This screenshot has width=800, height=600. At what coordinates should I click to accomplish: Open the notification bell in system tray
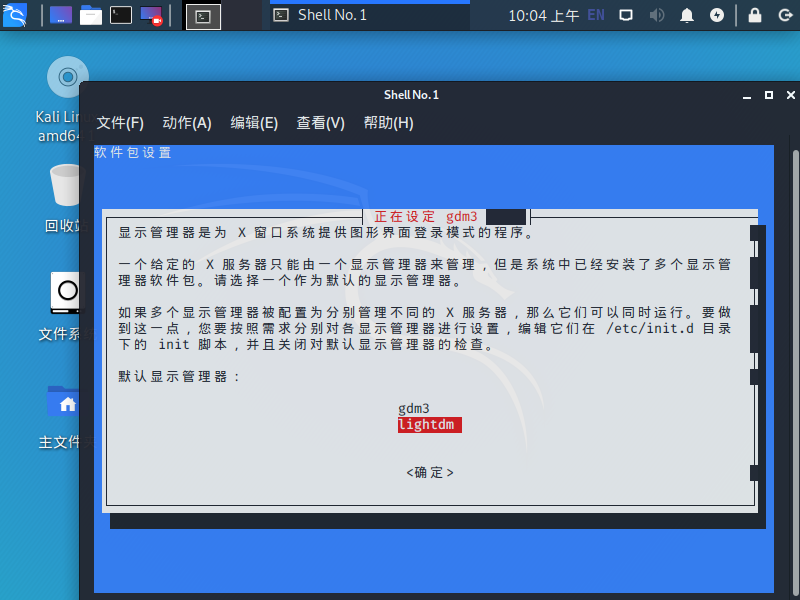point(687,15)
